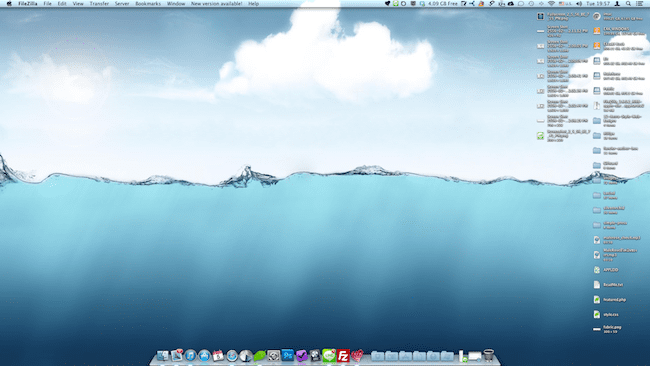Open the Trash in the Dock
The height and width of the screenshot is (366, 650).
[x=489, y=355]
